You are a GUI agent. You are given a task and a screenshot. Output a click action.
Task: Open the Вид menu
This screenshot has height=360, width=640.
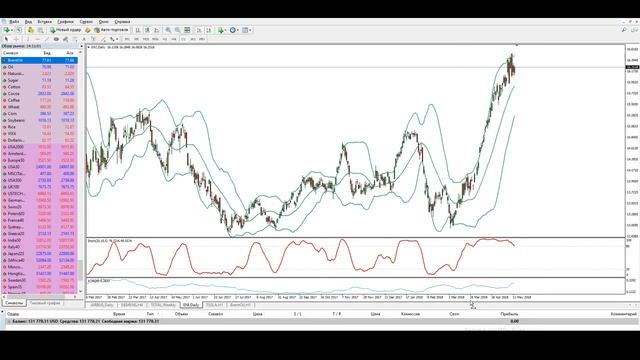click(28, 22)
